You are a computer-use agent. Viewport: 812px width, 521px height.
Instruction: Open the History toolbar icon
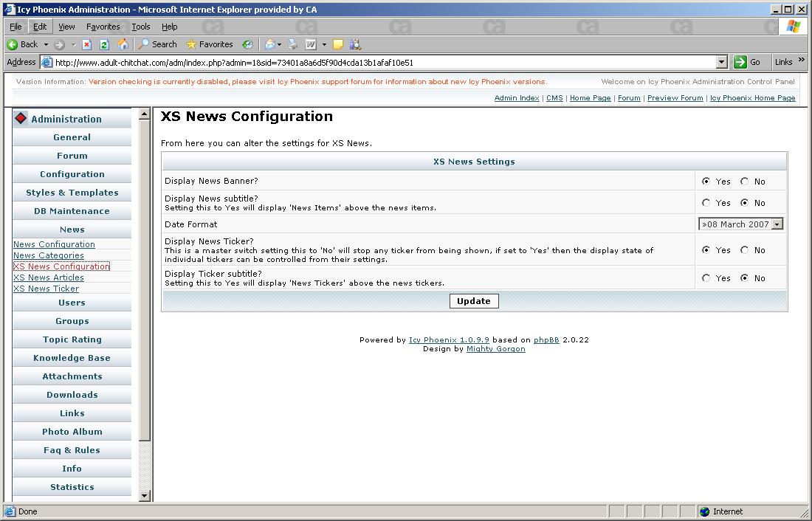click(x=247, y=44)
